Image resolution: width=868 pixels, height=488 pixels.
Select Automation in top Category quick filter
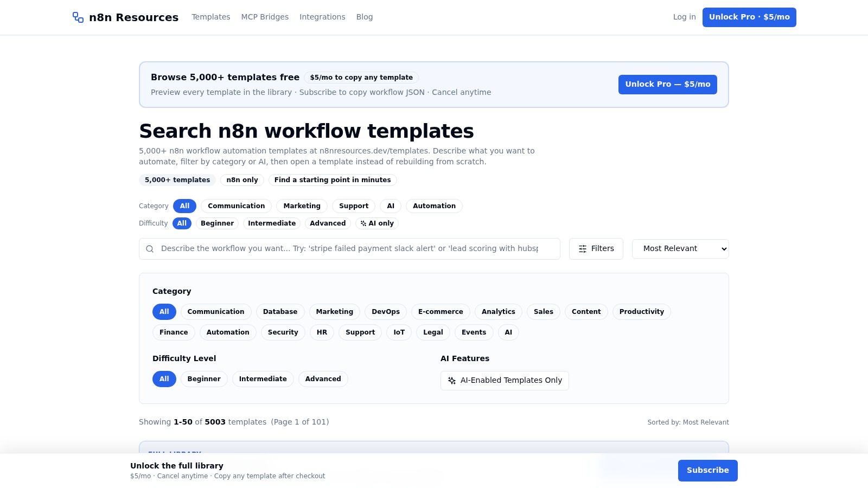434,206
